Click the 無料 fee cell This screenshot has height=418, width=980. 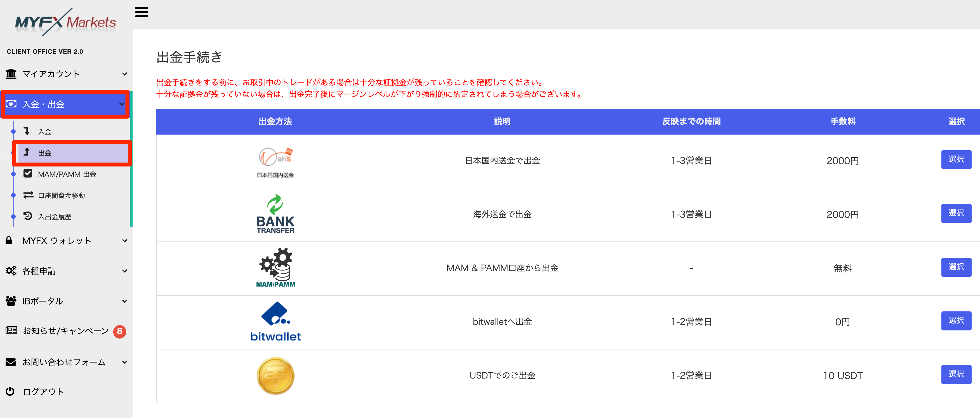click(x=843, y=268)
